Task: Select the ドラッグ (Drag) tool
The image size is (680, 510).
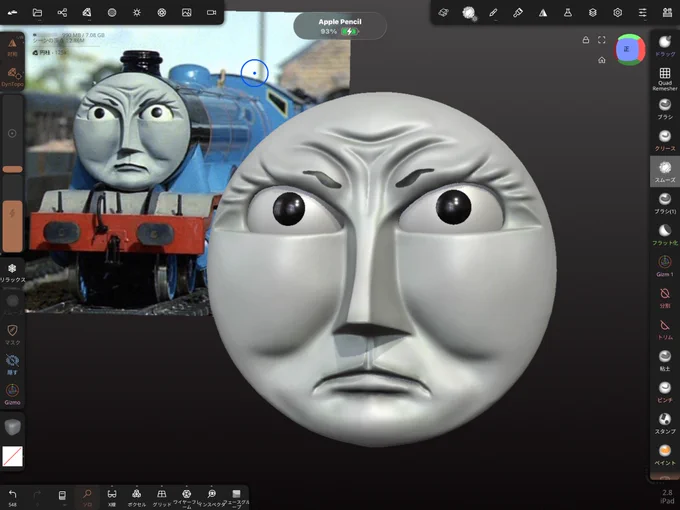Action: [x=665, y=46]
